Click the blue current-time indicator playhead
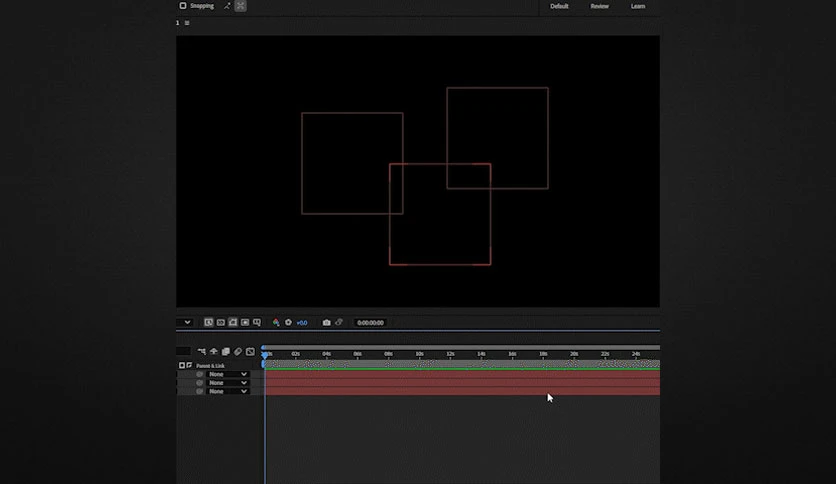This screenshot has height=484, width=836. 264,354
